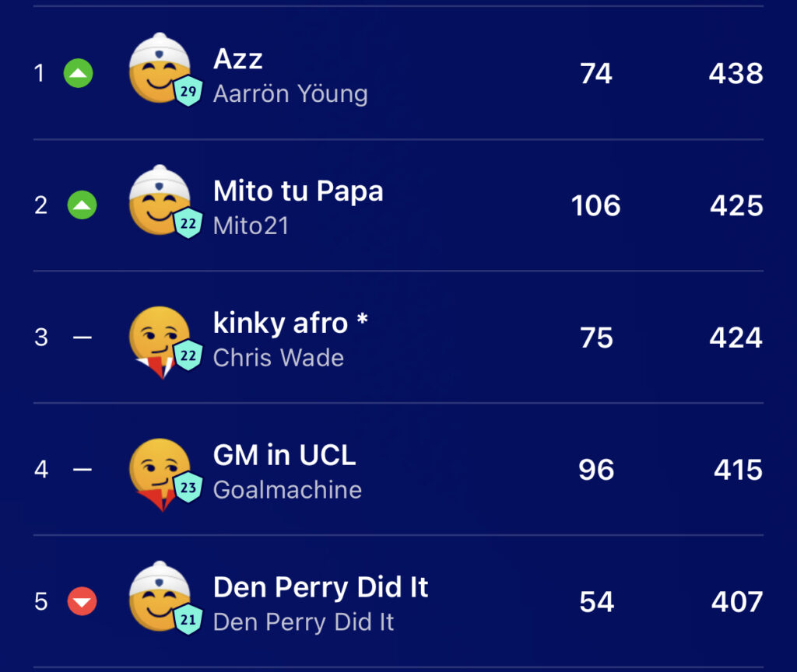Click the level 29 shield badge
This screenshot has height=672, width=797.
[188, 92]
